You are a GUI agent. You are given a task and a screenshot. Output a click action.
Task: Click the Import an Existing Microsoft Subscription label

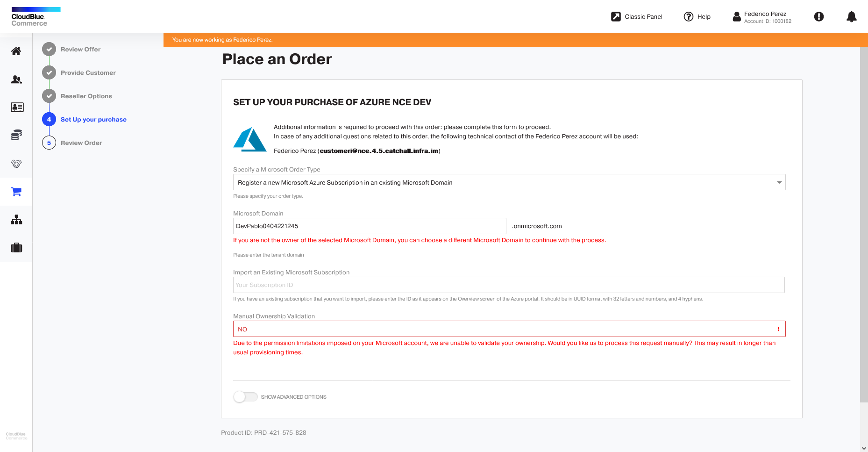click(291, 273)
